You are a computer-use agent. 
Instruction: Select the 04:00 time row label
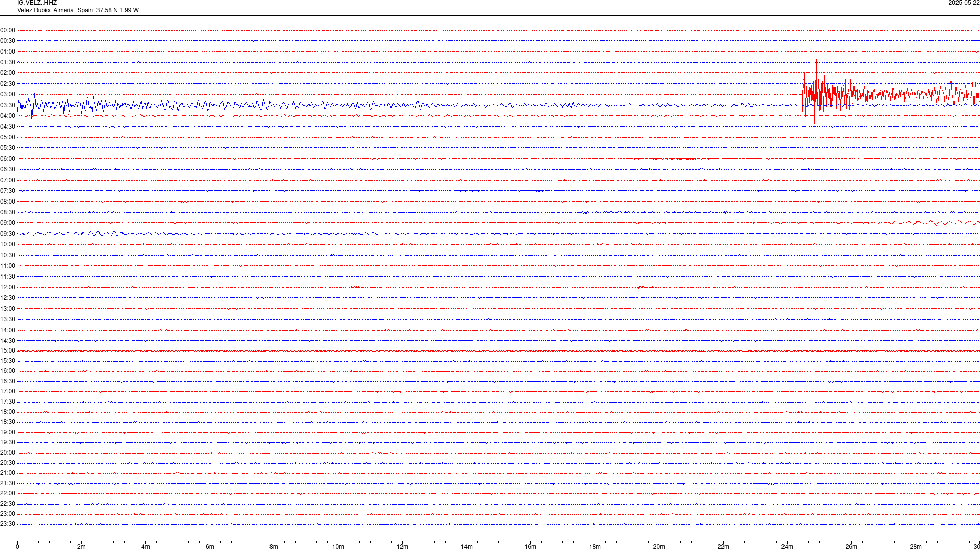(x=8, y=116)
